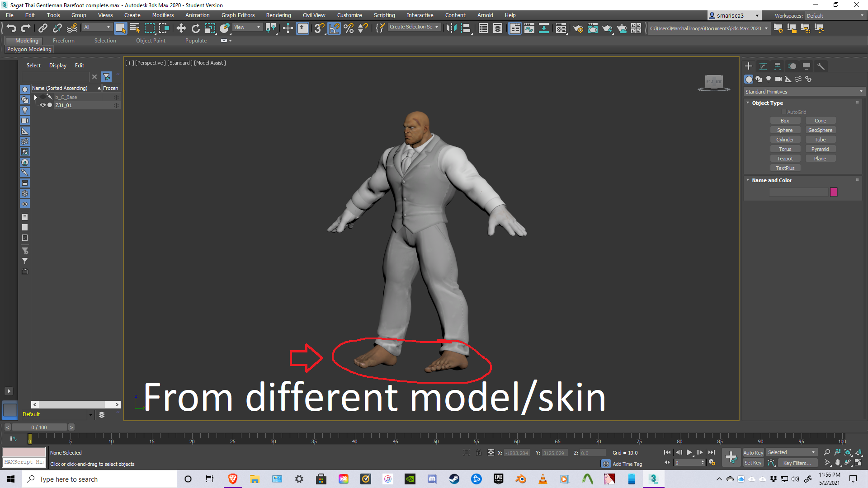The width and height of the screenshot is (868, 488).
Task: Open the Graph Editors menu
Action: click(238, 15)
